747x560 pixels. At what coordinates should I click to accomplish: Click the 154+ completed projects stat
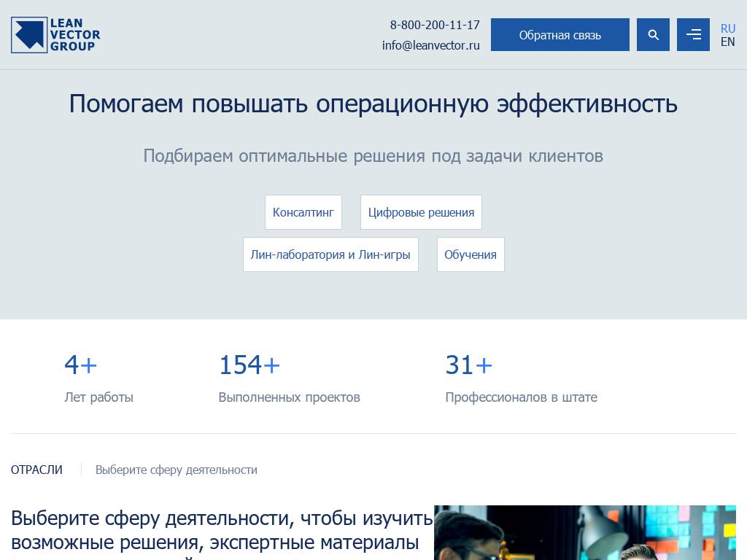pos(249,365)
